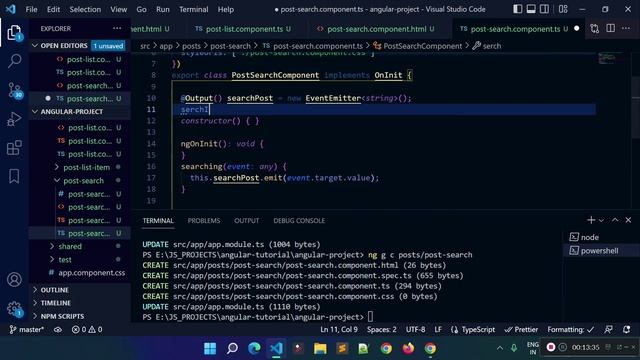Add a new terminal with plus icon
The height and width of the screenshot is (360, 640).
[591, 220]
